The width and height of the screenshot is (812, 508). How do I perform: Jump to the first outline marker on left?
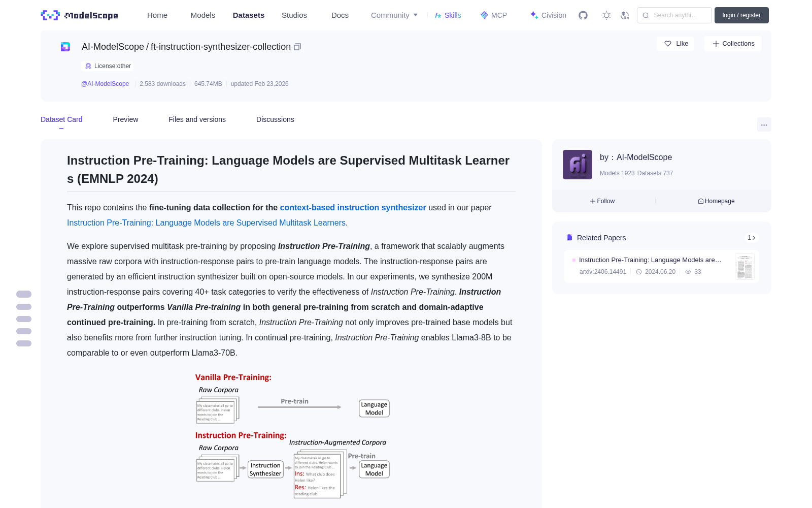point(24,294)
